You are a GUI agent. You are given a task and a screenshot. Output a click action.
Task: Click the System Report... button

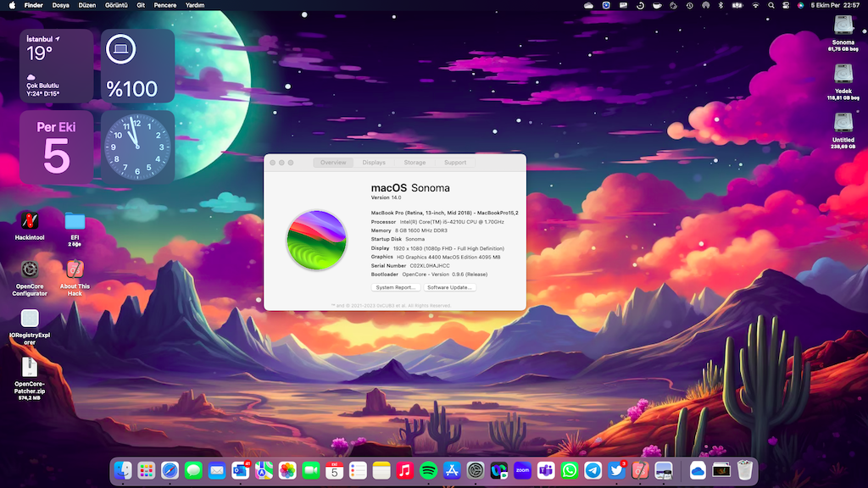tap(396, 287)
